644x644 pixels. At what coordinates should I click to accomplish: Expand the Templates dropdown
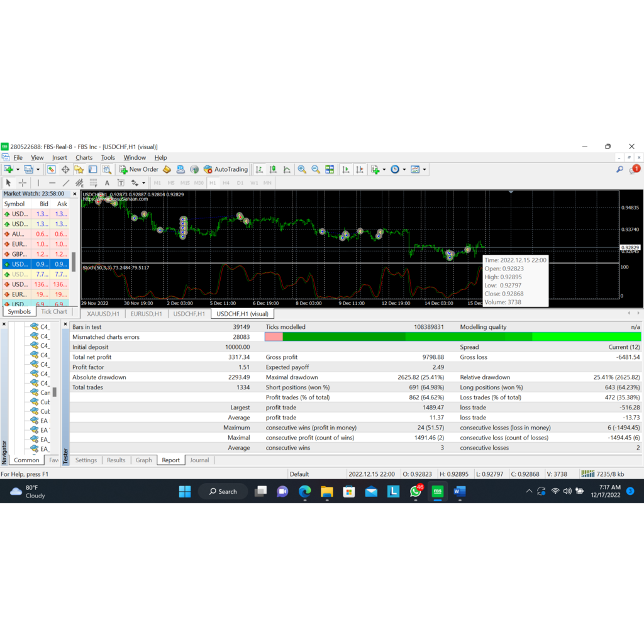[x=425, y=169]
